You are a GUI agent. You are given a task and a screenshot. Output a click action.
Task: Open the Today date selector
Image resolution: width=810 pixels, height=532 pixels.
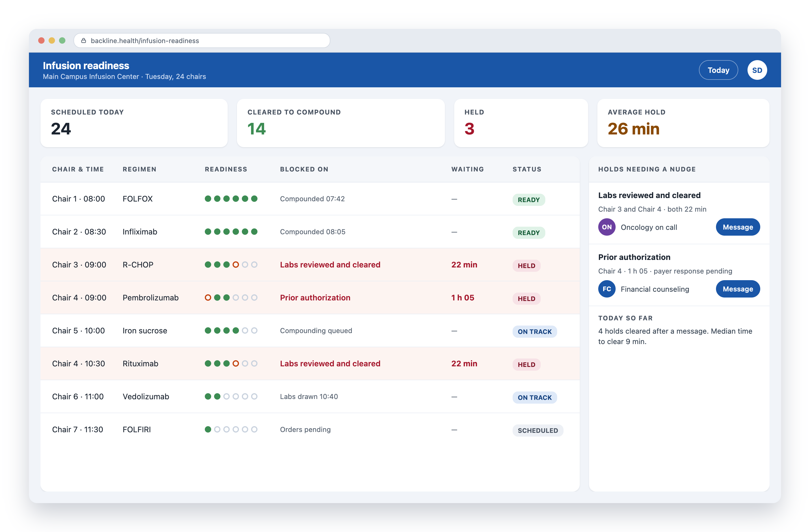pyautogui.click(x=718, y=70)
